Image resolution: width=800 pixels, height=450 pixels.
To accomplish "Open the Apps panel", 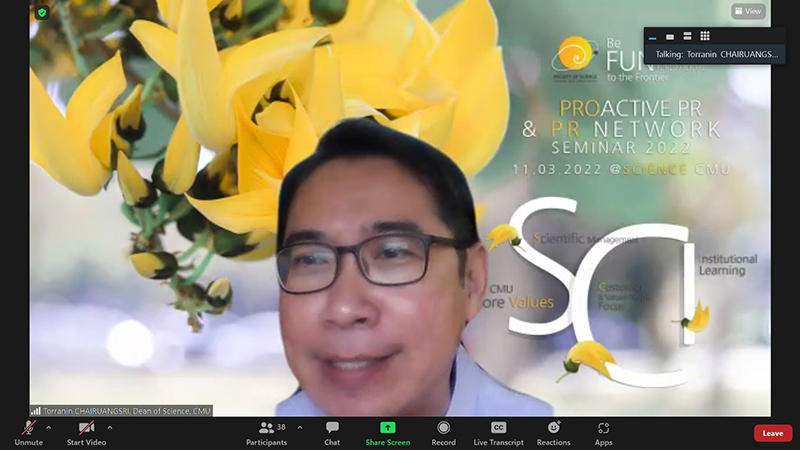I will point(604,433).
